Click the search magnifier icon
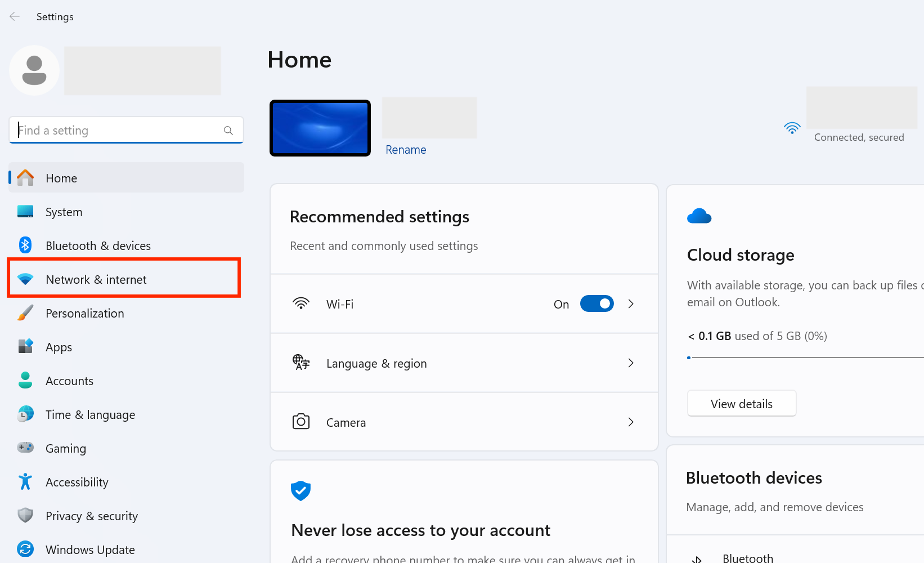Image resolution: width=924 pixels, height=563 pixels. coord(228,131)
